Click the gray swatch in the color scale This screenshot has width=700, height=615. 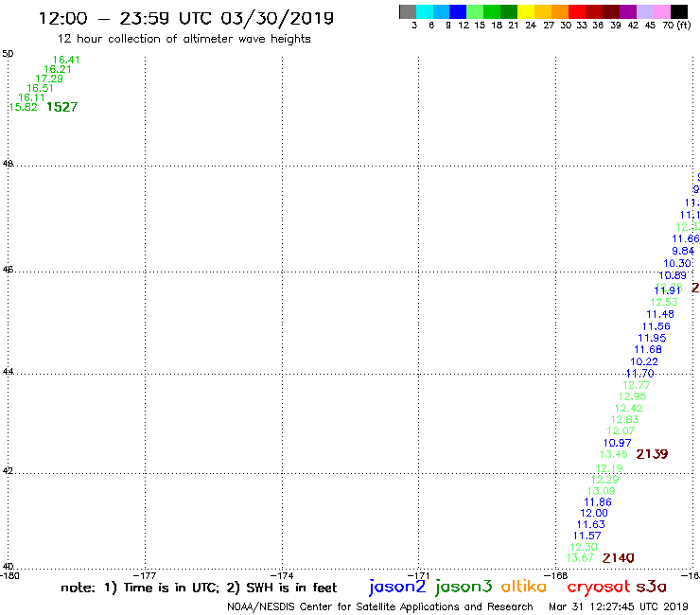[x=408, y=11]
